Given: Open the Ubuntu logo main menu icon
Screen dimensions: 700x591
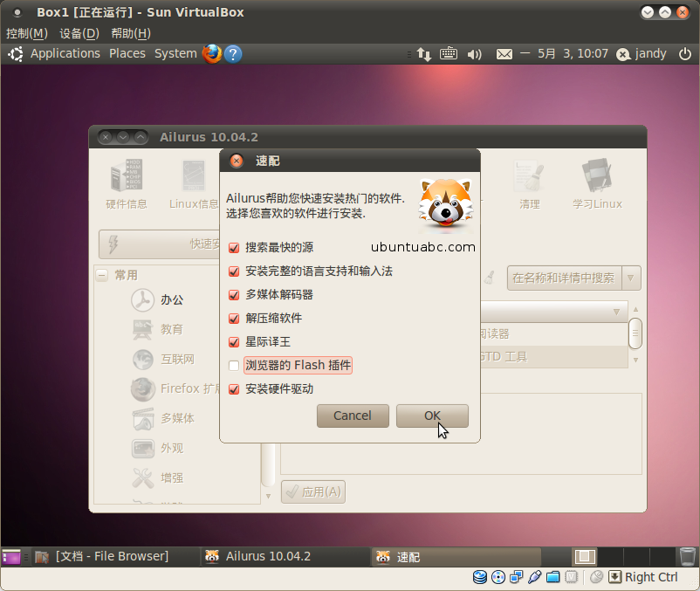Looking at the screenshot, I should tap(16, 54).
